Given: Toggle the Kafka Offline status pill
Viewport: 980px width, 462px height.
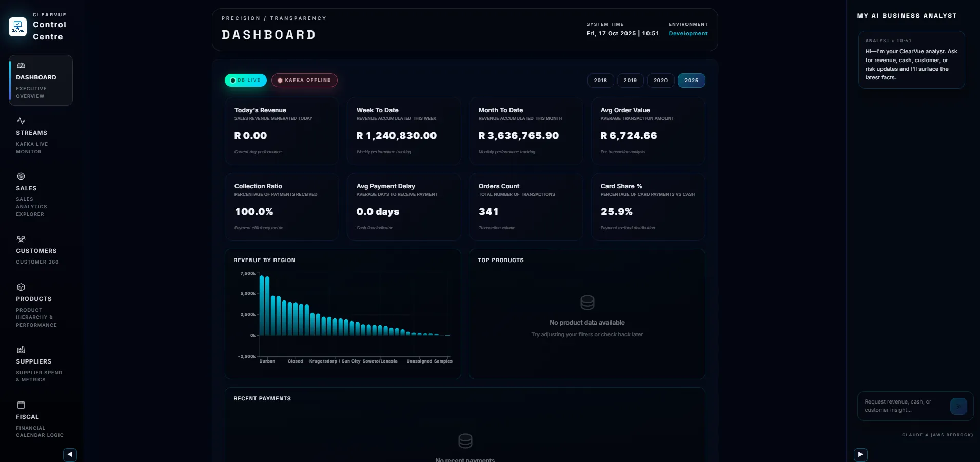Looking at the screenshot, I should (304, 80).
